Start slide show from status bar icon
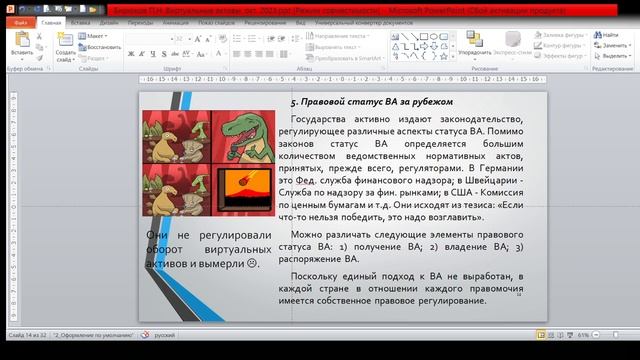 (x=570, y=335)
